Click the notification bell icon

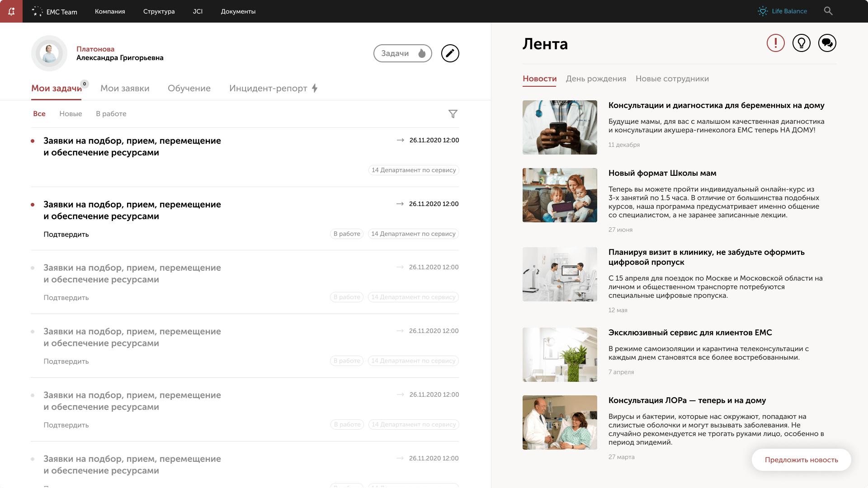pos(11,11)
